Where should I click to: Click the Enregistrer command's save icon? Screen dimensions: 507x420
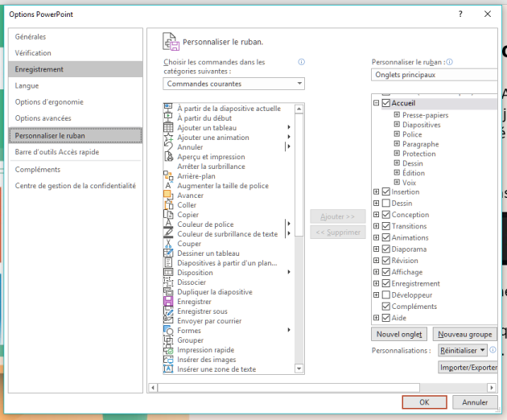point(168,302)
